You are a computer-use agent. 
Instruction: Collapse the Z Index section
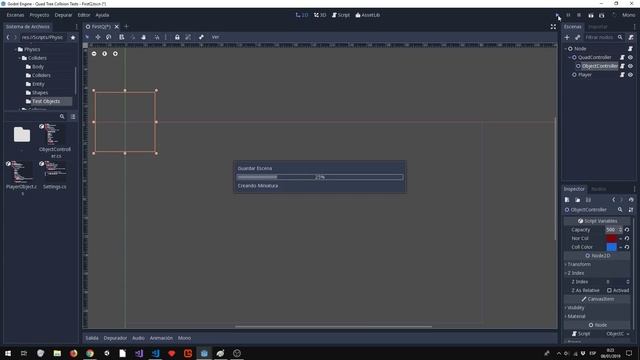[x=597, y=273]
